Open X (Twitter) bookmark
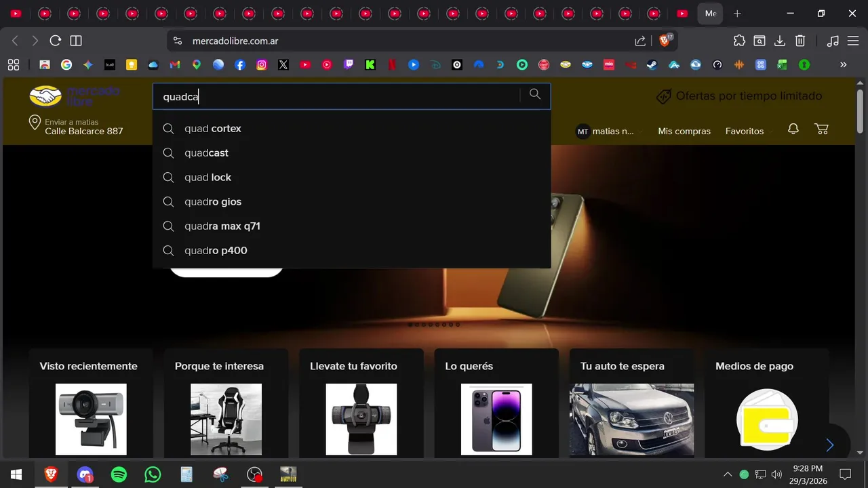 (x=283, y=65)
